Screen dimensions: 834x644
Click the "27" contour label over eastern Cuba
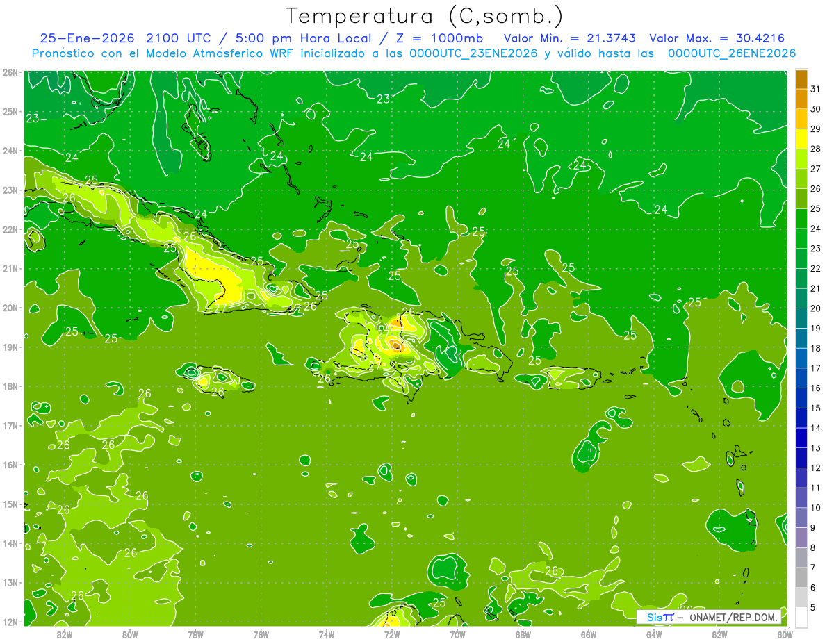[x=220, y=308]
